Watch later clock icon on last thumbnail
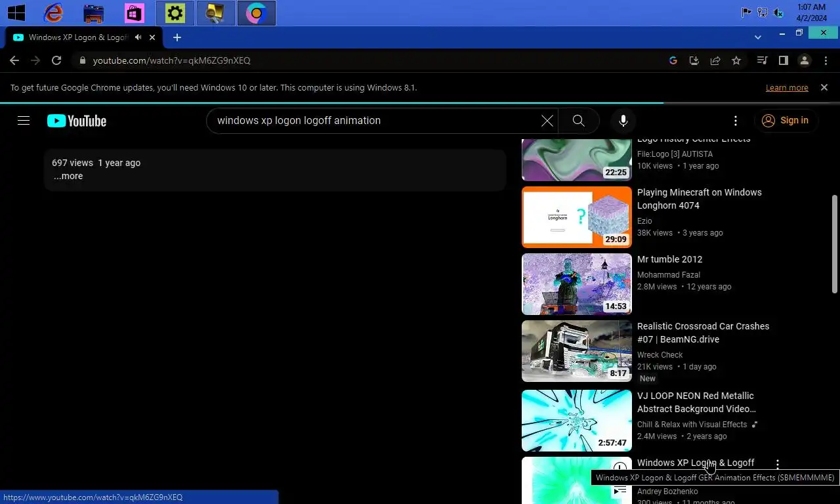Image resolution: width=840 pixels, height=504 pixels. pos(620,469)
